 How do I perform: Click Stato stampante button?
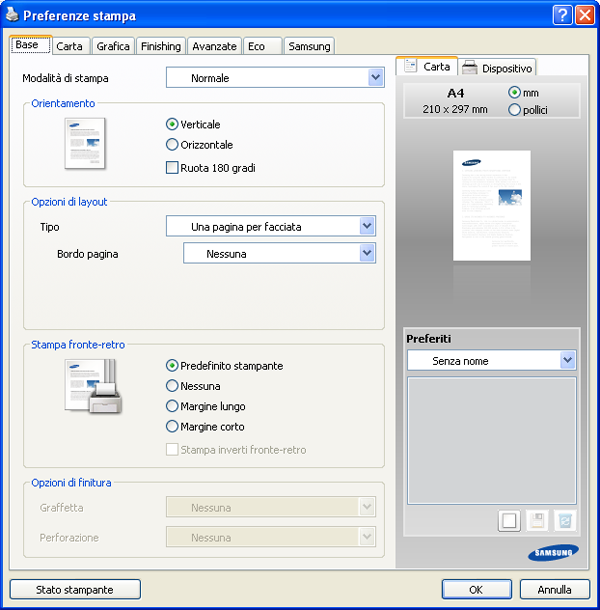click(75, 589)
